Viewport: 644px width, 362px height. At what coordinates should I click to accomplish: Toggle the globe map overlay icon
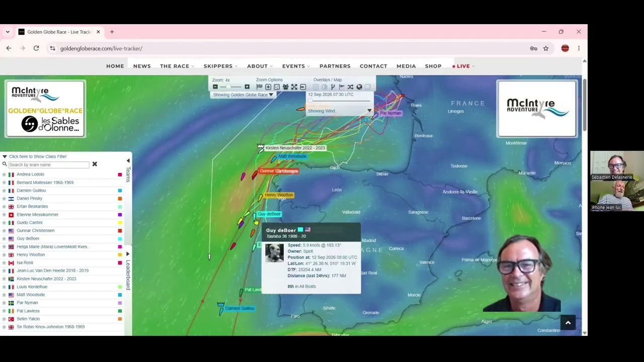359,87
